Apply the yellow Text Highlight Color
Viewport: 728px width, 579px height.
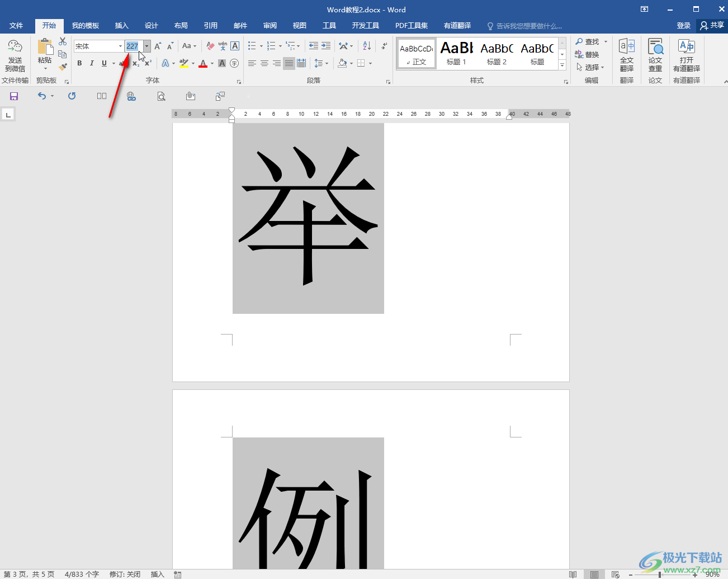click(x=184, y=63)
